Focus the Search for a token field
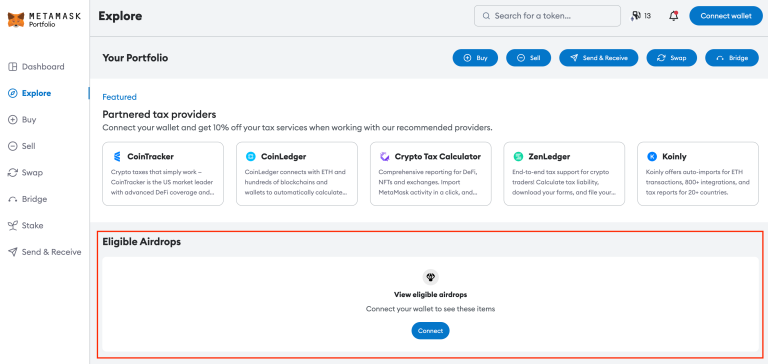The height and width of the screenshot is (364, 768). 547,16
